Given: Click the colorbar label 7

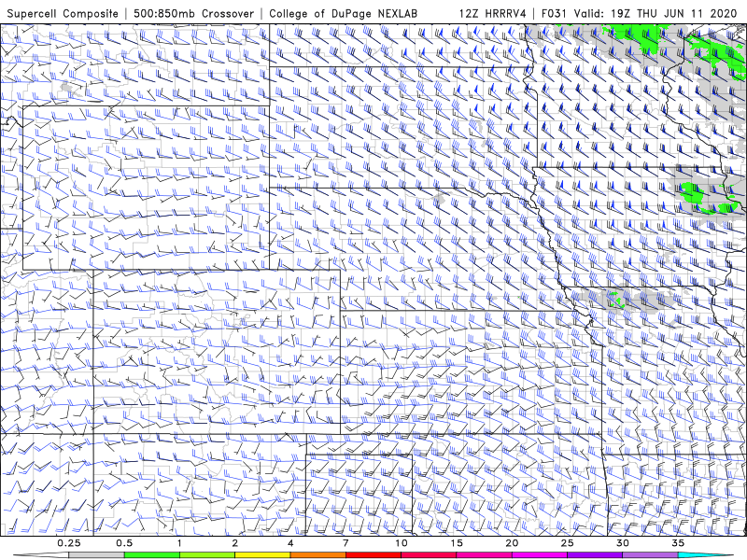Looking at the screenshot, I should (345, 543).
